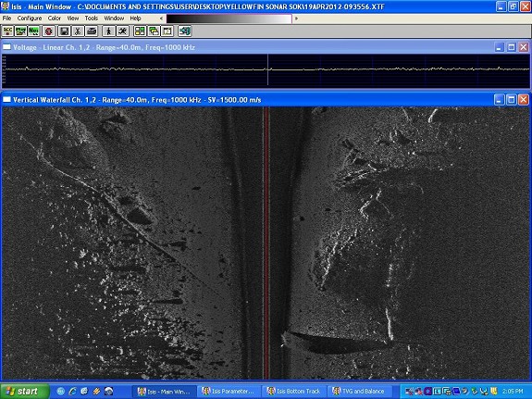Switch to Isis Parameter taskbar button
Viewport: 532px width, 399px height.
[229, 392]
